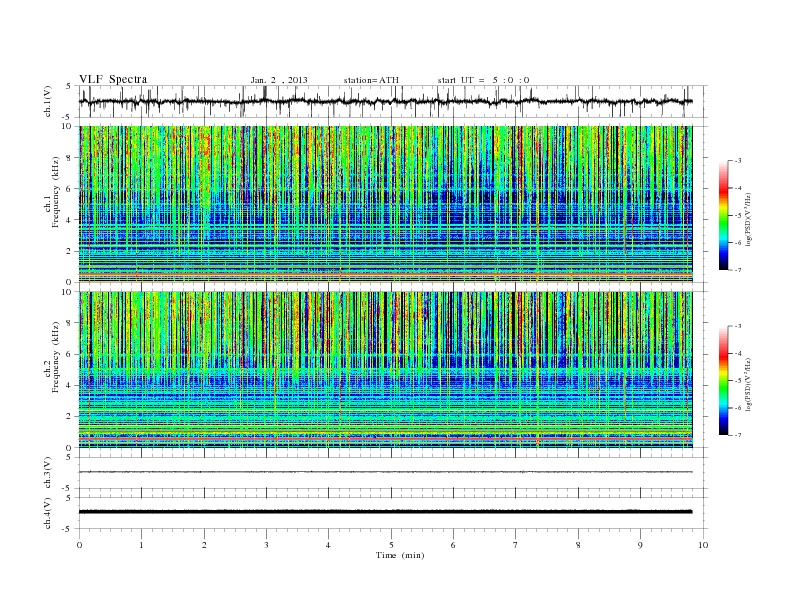Click the "VLF Spectra" title text
The width and height of the screenshot is (792, 612).
coord(113,79)
